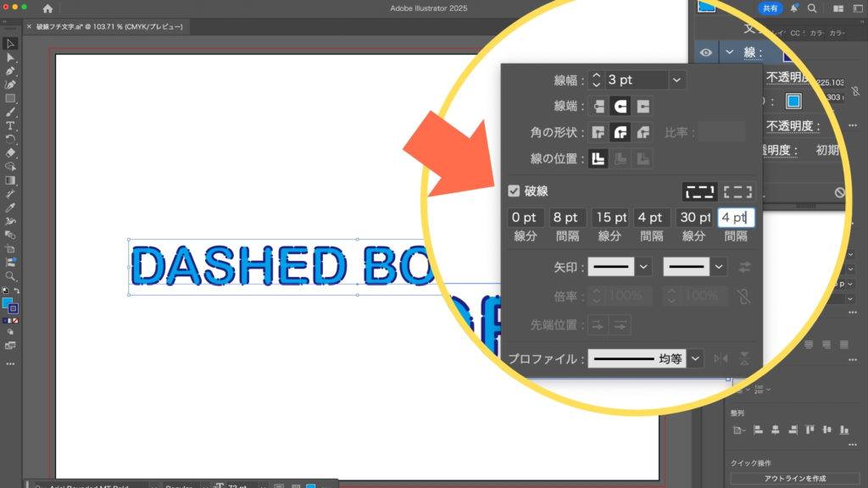Toggle visibility eye of 線 attribute

click(705, 53)
